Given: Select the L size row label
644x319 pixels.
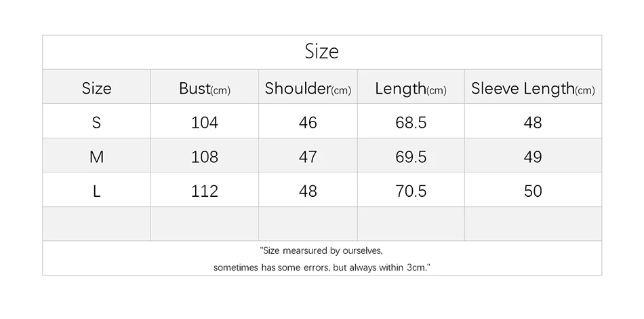Looking at the screenshot, I should coord(96,191).
